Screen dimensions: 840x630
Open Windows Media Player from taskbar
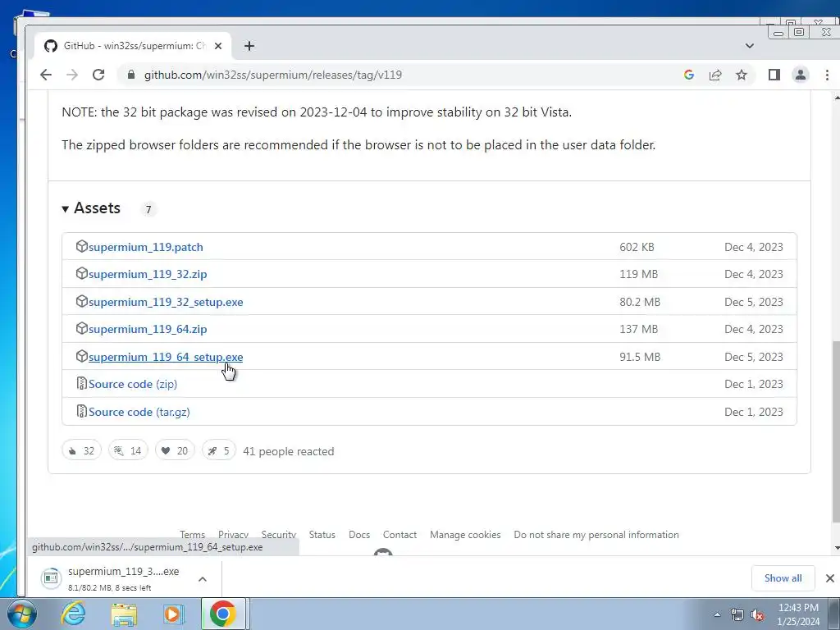[x=173, y=614]
